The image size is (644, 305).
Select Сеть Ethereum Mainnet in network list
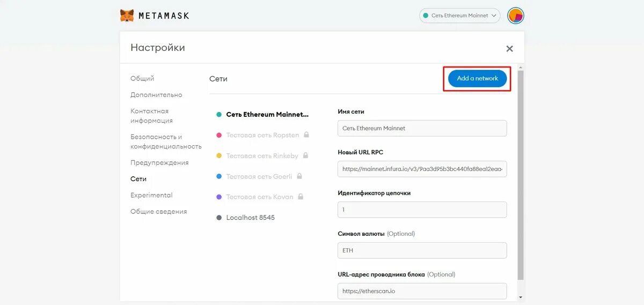click(267, 115)
